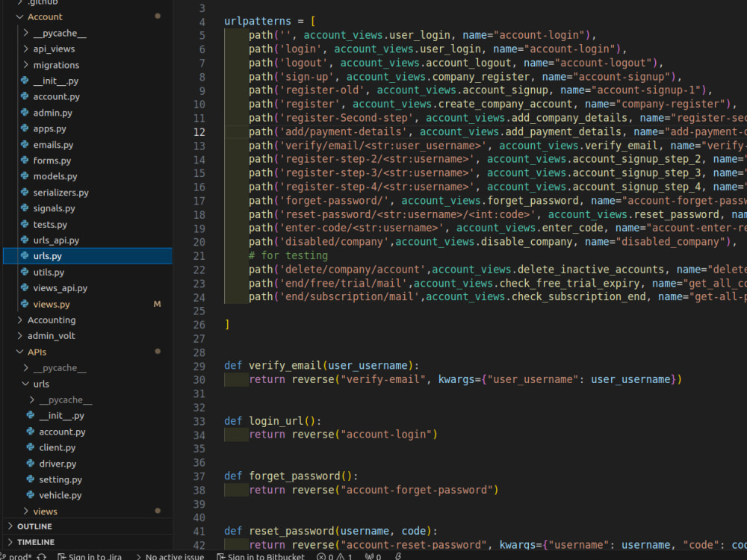Click the ports forwarded indicator showing 0
The image size is (747, 560).
pyautogui.click(x=373, y=556)
